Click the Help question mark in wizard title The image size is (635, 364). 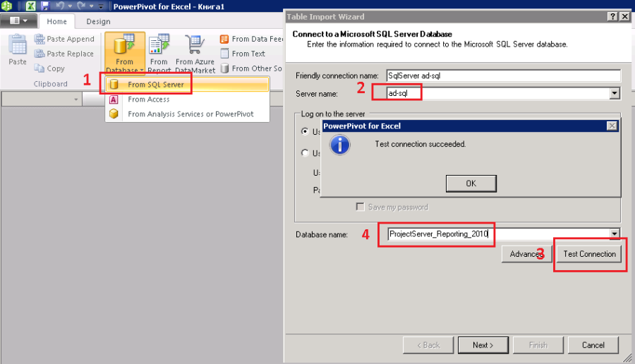tap(612, 16)
